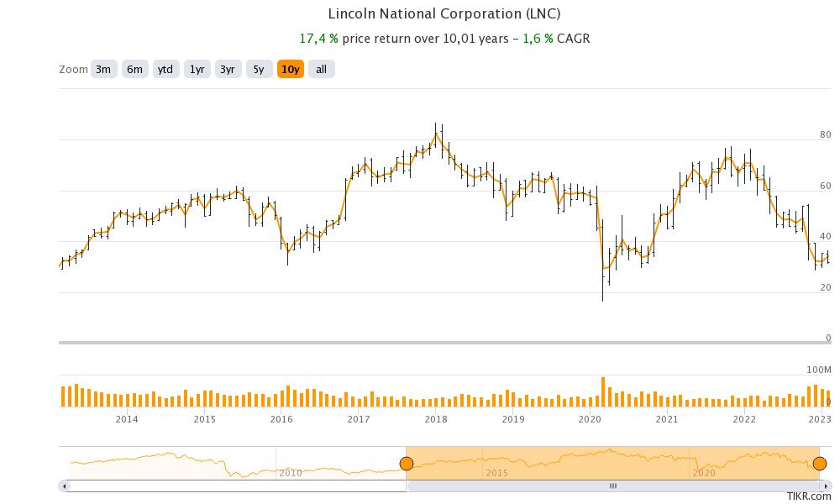Click the chart title Lincoln National Corporation
This screenshot has height=504, width=840.
pos(444,13)
